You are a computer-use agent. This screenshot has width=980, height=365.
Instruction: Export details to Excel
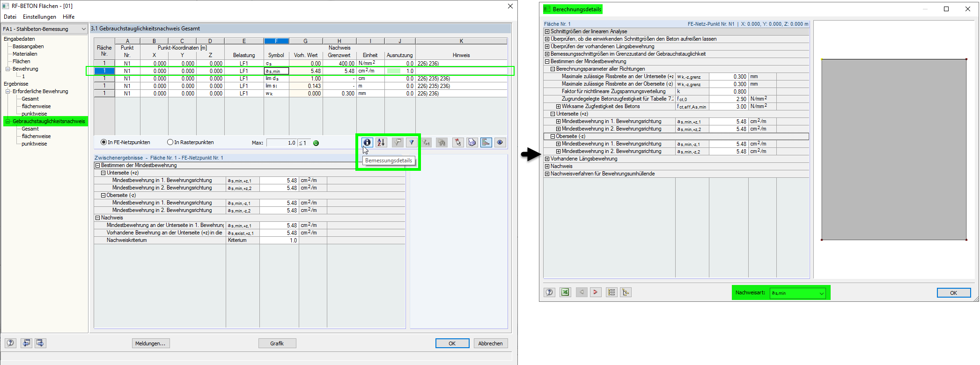pyautogui.click(x=566, y=292)
